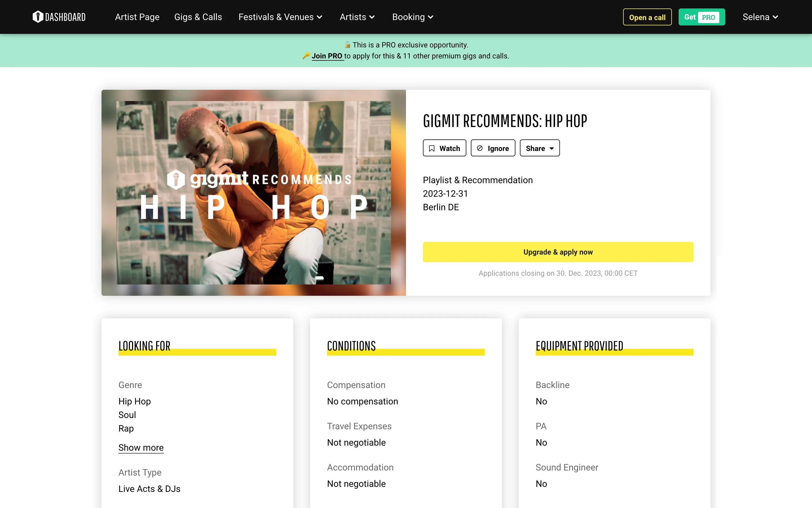Click the Applications closing date notice
Viewport: 812px width, 508px height.
(x=558, y=273)
